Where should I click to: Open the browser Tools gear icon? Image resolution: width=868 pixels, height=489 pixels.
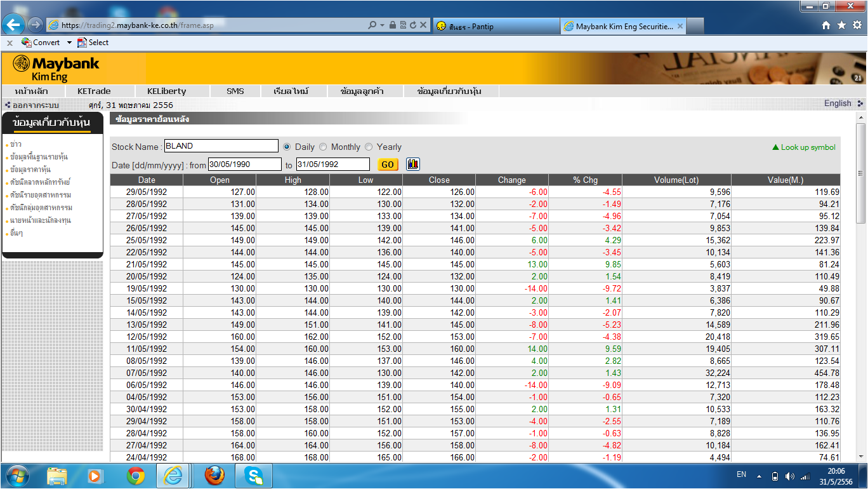pyautogui.click(x=857, y=25)
